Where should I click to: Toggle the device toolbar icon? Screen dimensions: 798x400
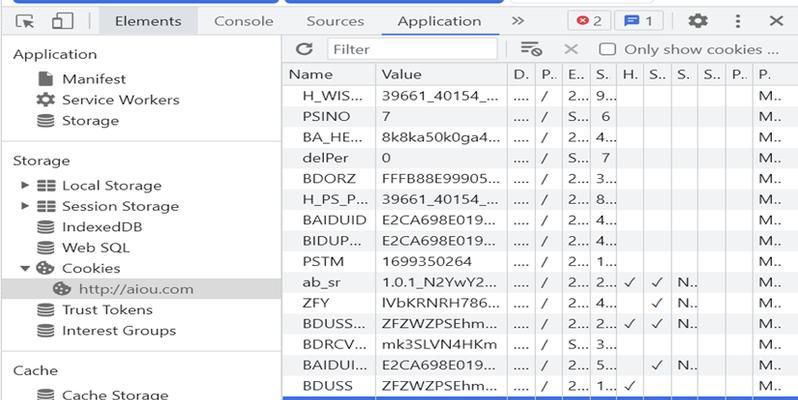(x=63, y=21)
